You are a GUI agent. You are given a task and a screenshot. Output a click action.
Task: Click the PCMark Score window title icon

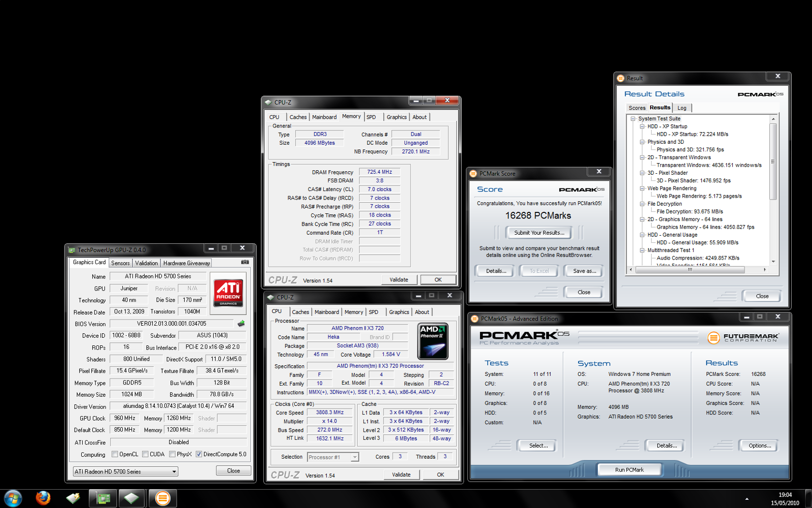tap(473, 174)
